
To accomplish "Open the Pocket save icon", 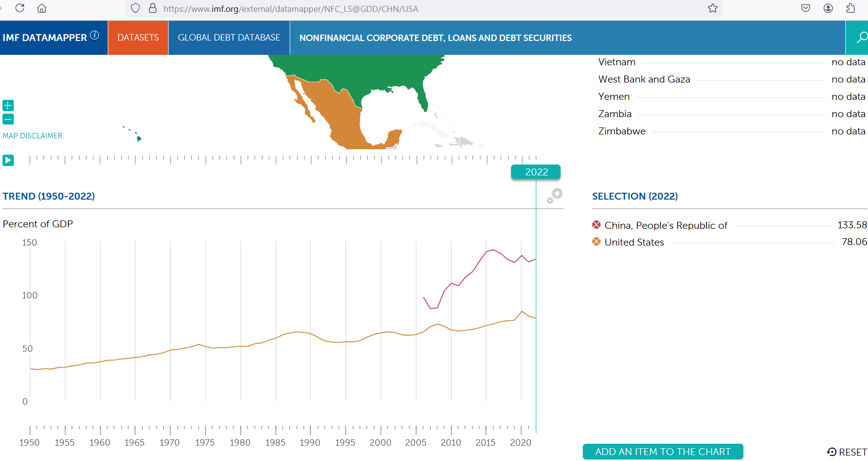I will pos(806,8).
